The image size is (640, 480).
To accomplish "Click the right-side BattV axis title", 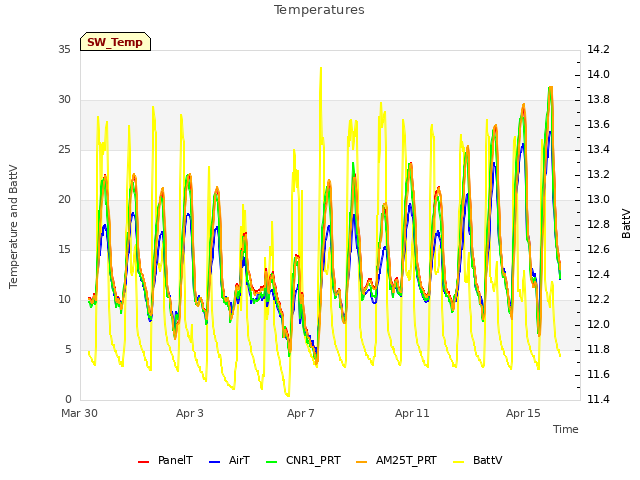I will tap(626, 223).
